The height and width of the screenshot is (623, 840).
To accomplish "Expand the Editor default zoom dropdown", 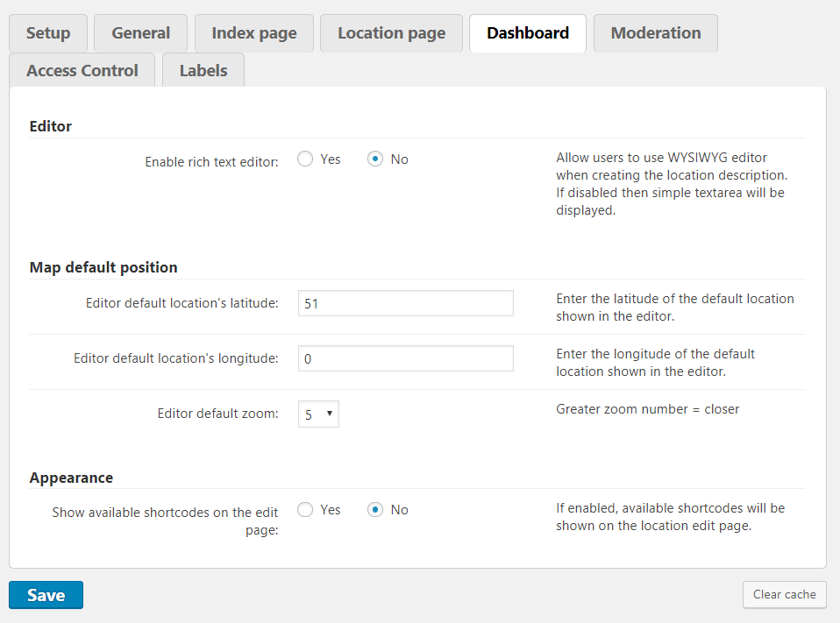I will pos(318,414).
